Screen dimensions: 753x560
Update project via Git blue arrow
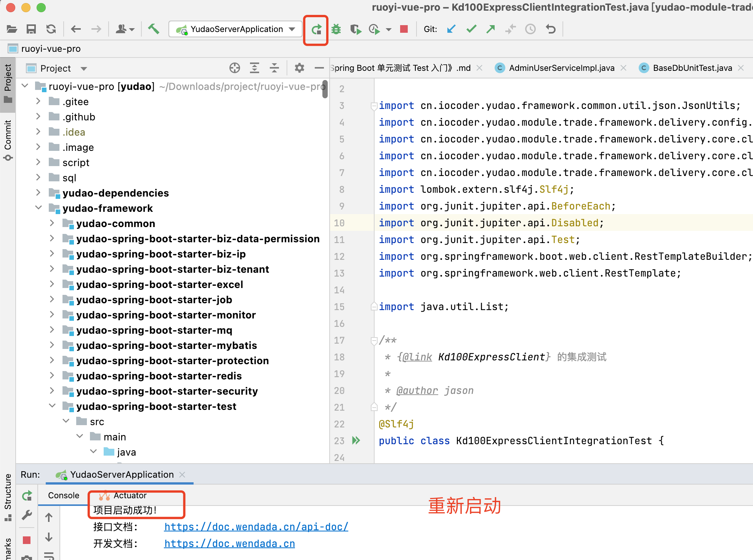(452, 29)
